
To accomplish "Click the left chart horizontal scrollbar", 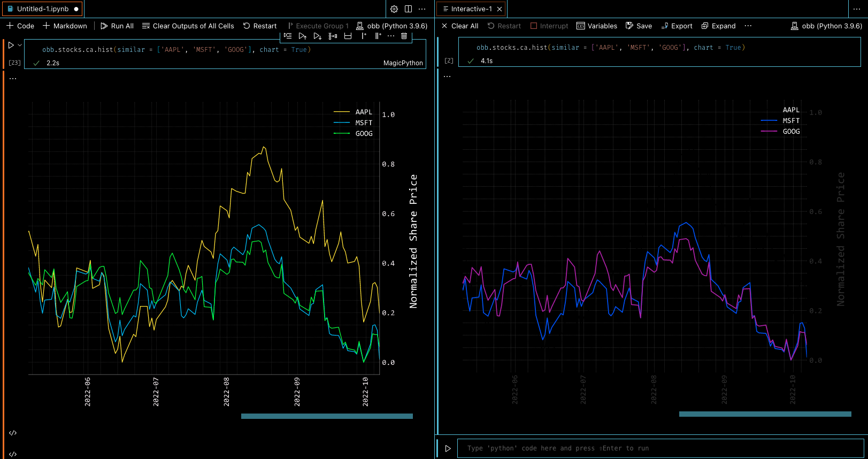I will pos(327,416).
